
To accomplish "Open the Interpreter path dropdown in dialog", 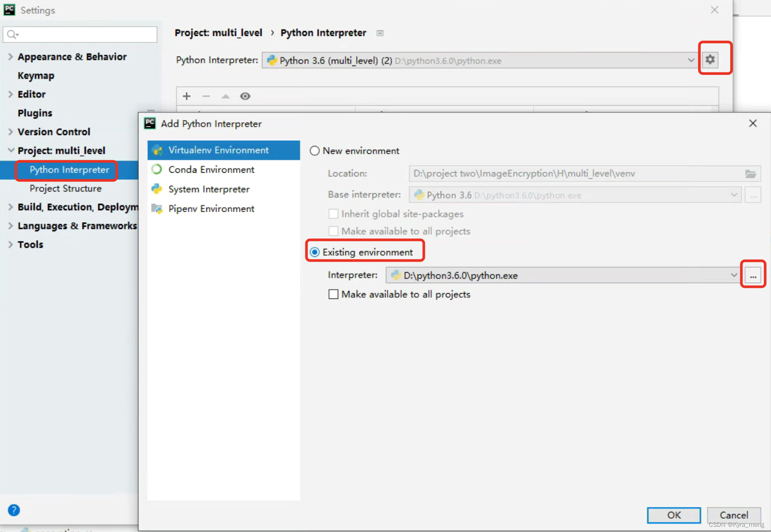I will [x=734, y=275].
